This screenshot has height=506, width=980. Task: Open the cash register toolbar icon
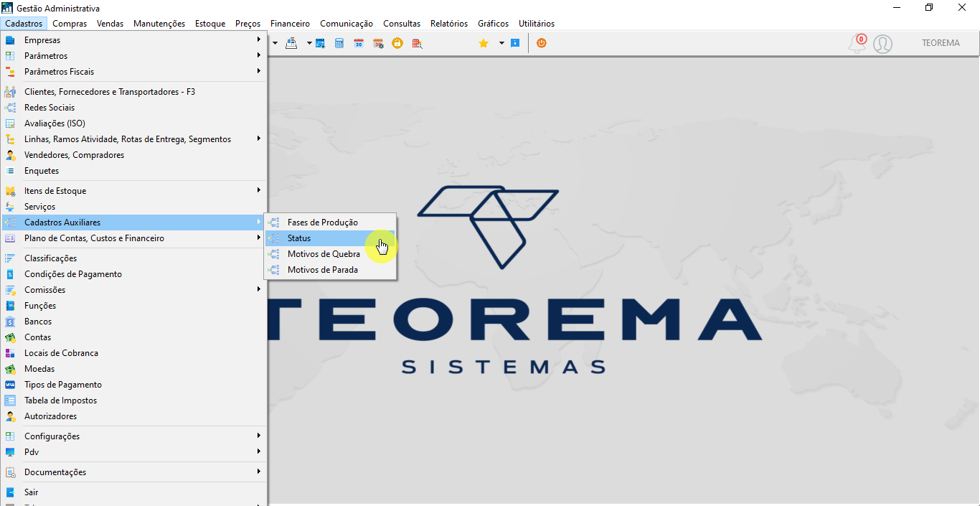pos(291,43)
